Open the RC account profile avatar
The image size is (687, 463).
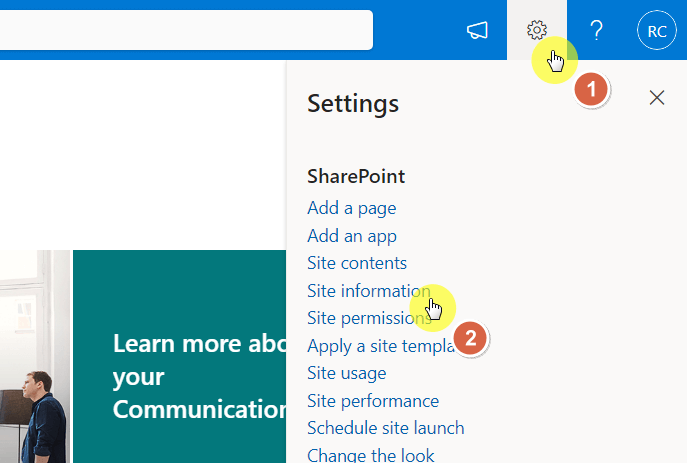click(x=656, y=31)
